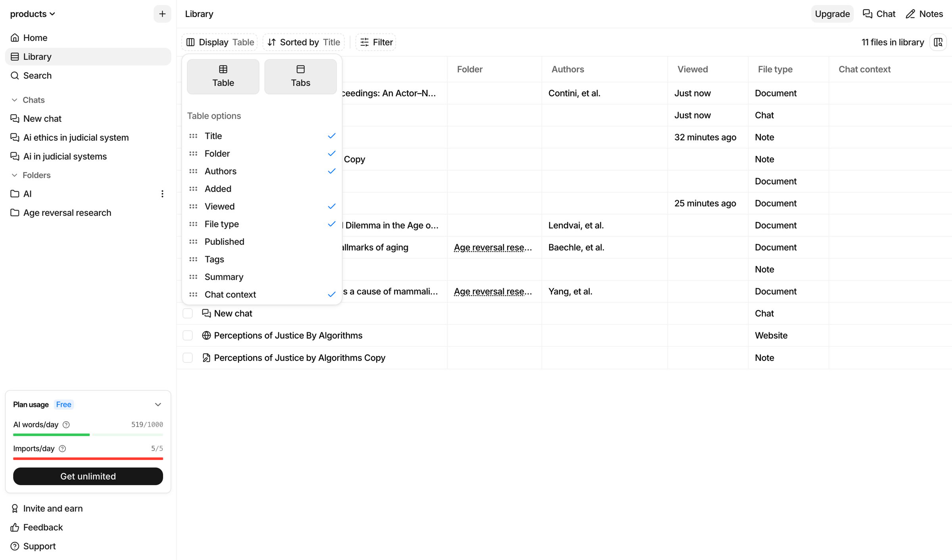The width and height of the screenshot is (952, 560).
Task: Enable the Published column option
Action: 262,242
